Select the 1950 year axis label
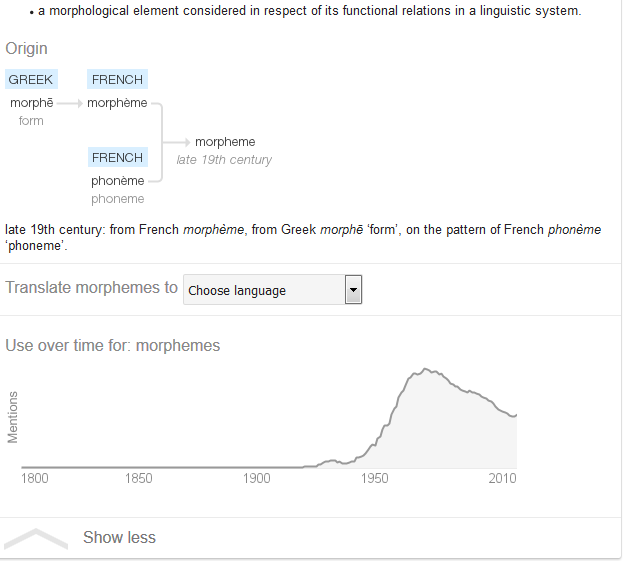 [376, 479]
